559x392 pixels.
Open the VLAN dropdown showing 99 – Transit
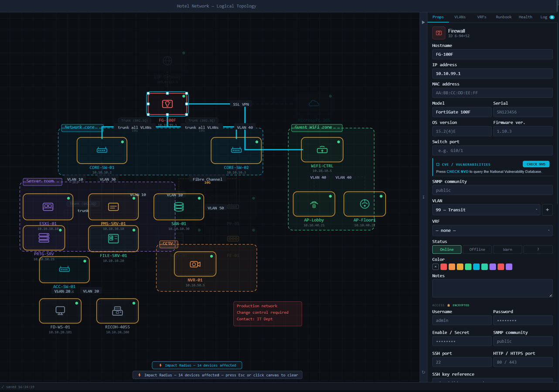[486, 210]
